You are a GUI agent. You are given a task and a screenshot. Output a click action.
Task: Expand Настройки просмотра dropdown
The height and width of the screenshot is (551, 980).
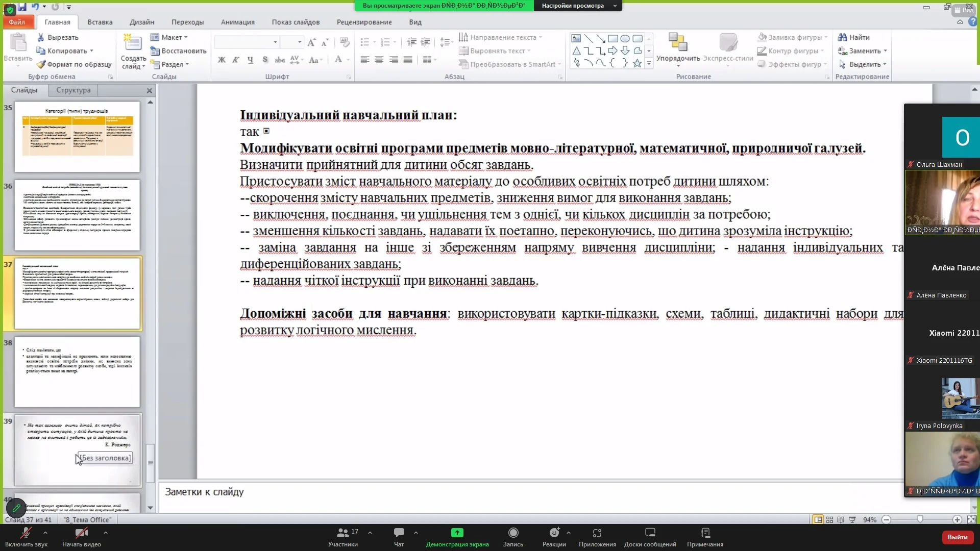tap(578, 6)
